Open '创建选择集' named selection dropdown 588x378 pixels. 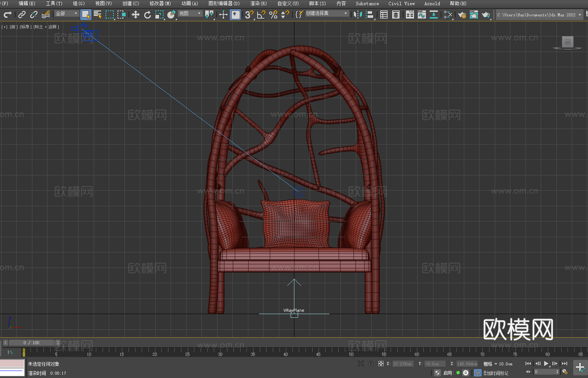click(x=327, y=13)
